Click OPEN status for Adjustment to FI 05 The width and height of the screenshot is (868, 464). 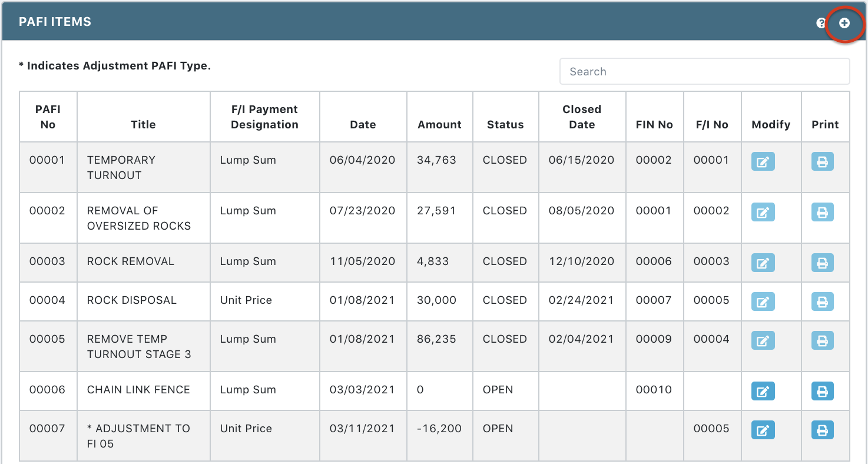[498, 428]
